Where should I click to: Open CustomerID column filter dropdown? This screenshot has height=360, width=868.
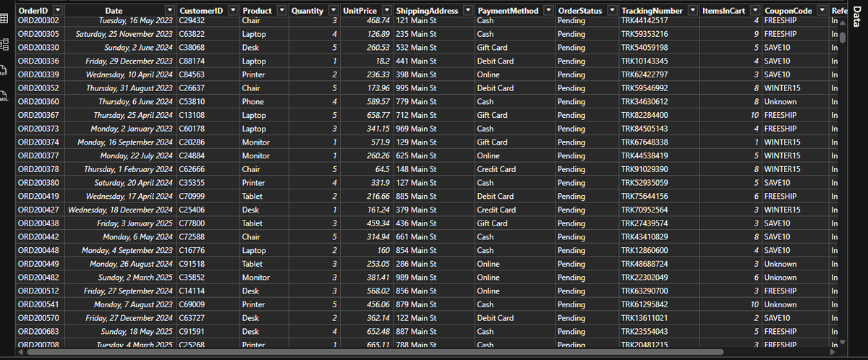click(x=231, y=11)
